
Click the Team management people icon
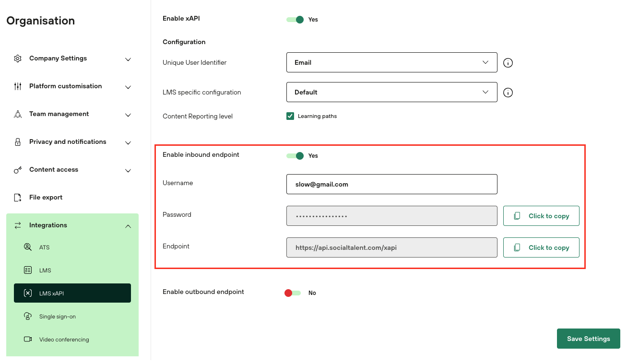[18, 114]
